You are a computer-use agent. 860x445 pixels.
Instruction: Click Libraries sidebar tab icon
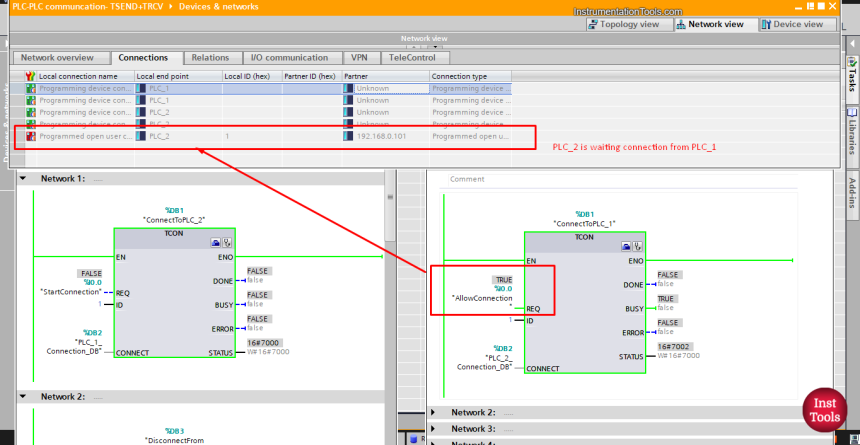[x=851, y=112]
